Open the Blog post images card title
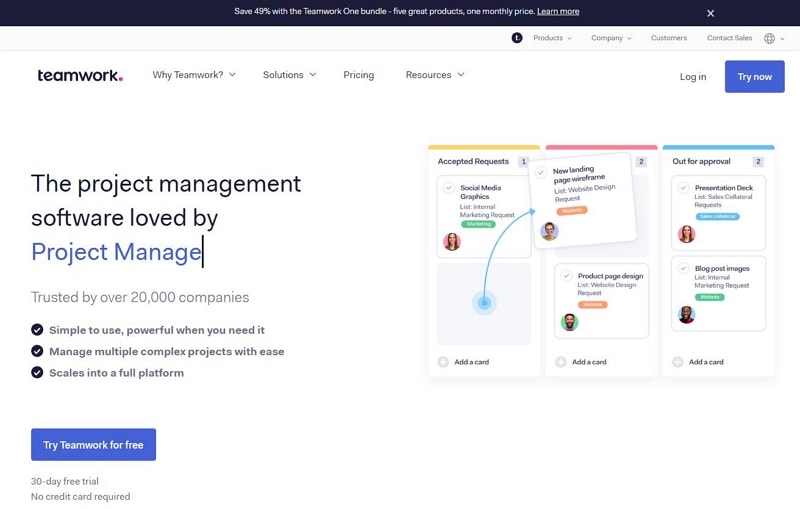The width and height of the screenshot is (800, 509). tap(722, 268)
